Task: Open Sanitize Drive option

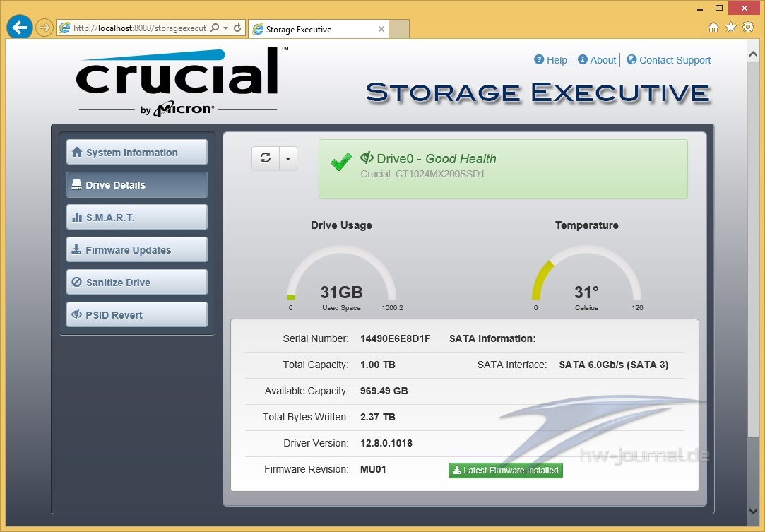Action: 136,282
